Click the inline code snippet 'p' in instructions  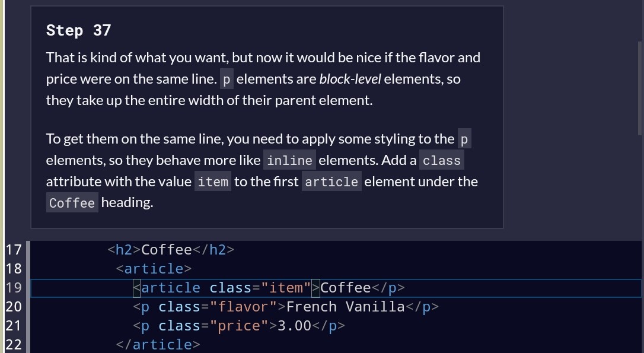pos(226,78)
